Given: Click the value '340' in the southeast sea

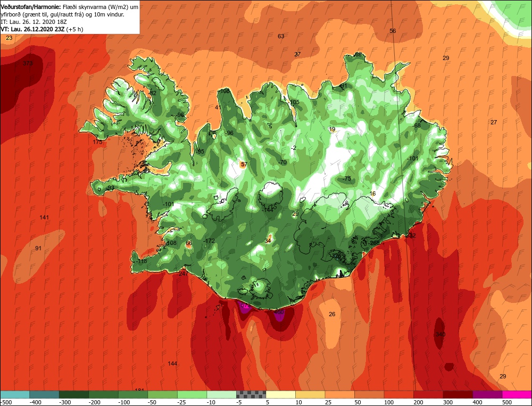Looking at the screenshot, I should pyautogui.click(x=440, y=334).
